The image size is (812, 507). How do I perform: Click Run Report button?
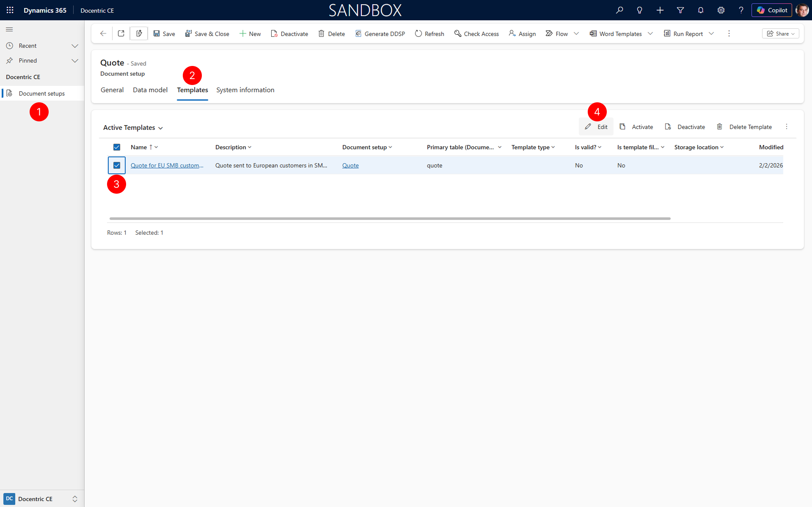coord(683,34)
